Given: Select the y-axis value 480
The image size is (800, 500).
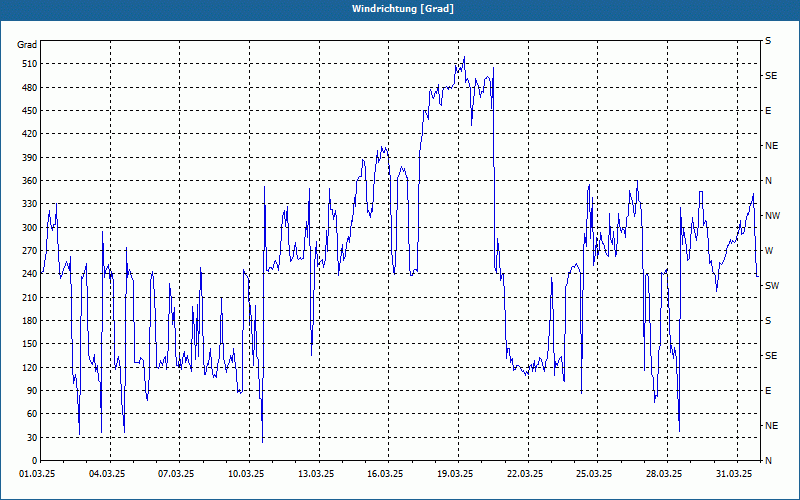Looking at the screenshot, I should click(30, 88).
